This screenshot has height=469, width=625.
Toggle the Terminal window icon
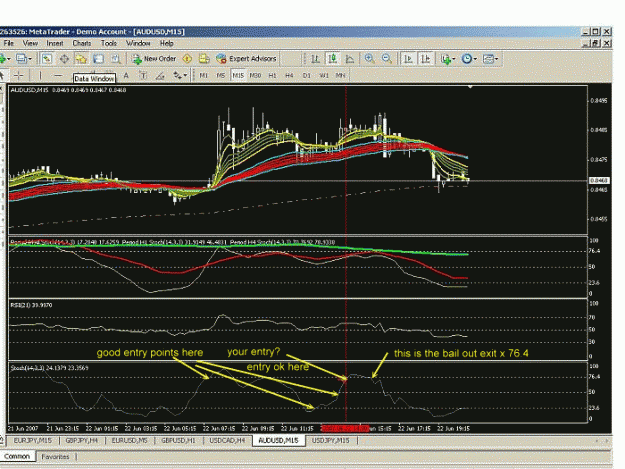pos(98,59)
